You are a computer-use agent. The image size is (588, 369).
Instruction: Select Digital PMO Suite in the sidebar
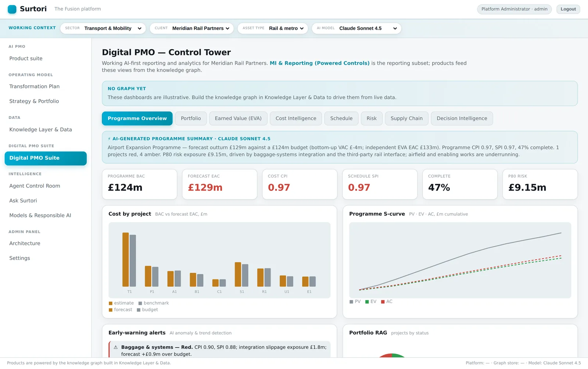(46, 158)
